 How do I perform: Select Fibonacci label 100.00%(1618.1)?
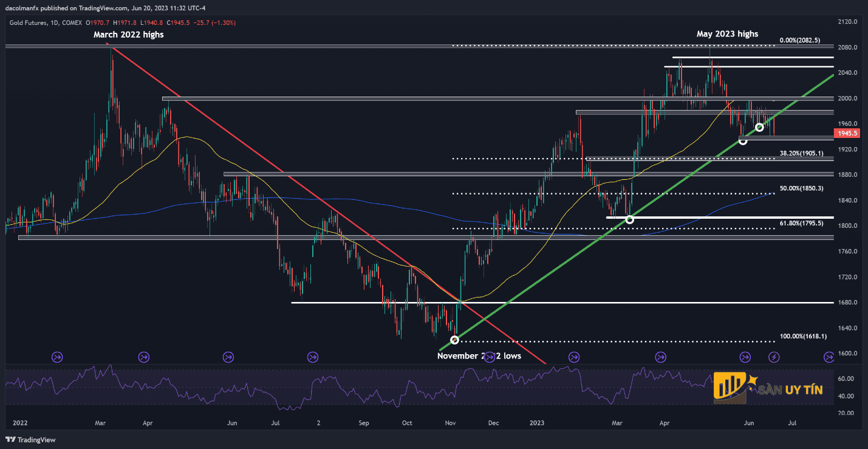(803, 336)
